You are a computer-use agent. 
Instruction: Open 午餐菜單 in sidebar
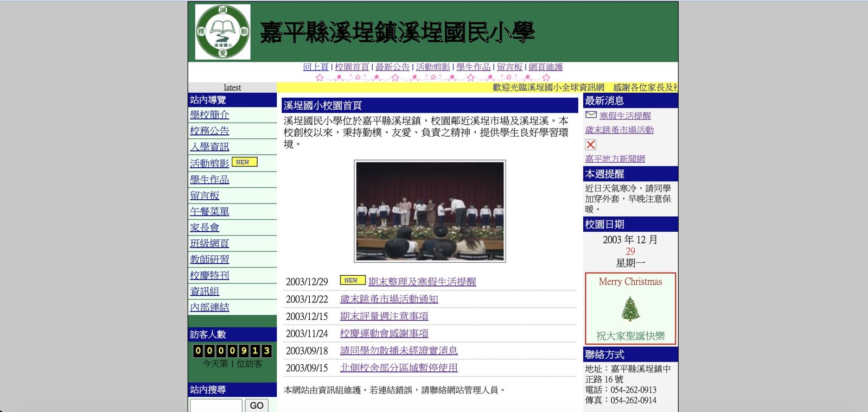tap(209, 211)
